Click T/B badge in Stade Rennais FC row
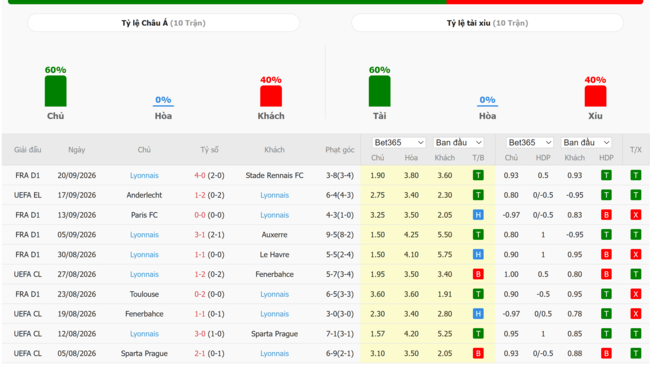This screenshot has width=650, height=369. [x=478, y=175]
